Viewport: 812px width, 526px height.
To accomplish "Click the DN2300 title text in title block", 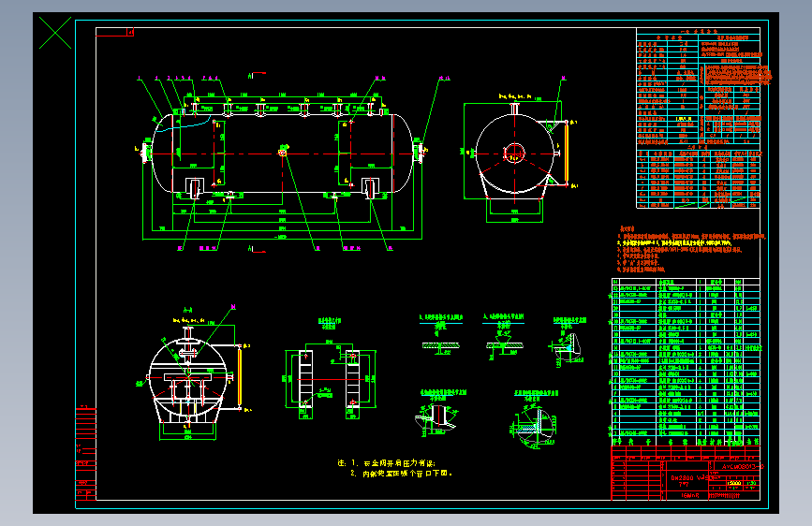I will point(682,478).
